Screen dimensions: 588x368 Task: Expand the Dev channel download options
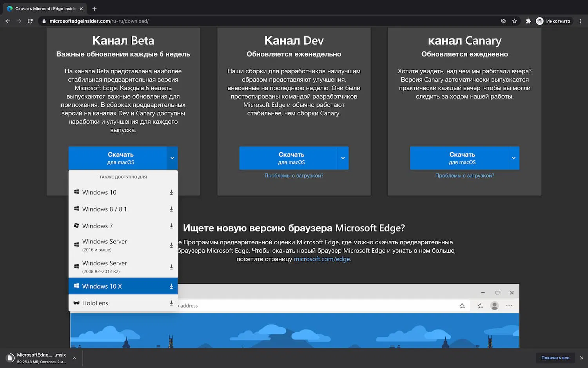pyautogui.click(x=343, y=158)
